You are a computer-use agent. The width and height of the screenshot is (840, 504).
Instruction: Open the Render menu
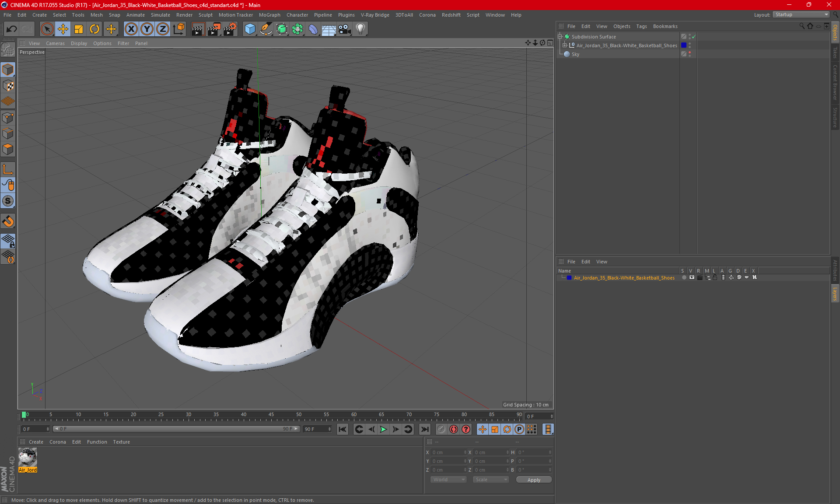coord(184,15)
